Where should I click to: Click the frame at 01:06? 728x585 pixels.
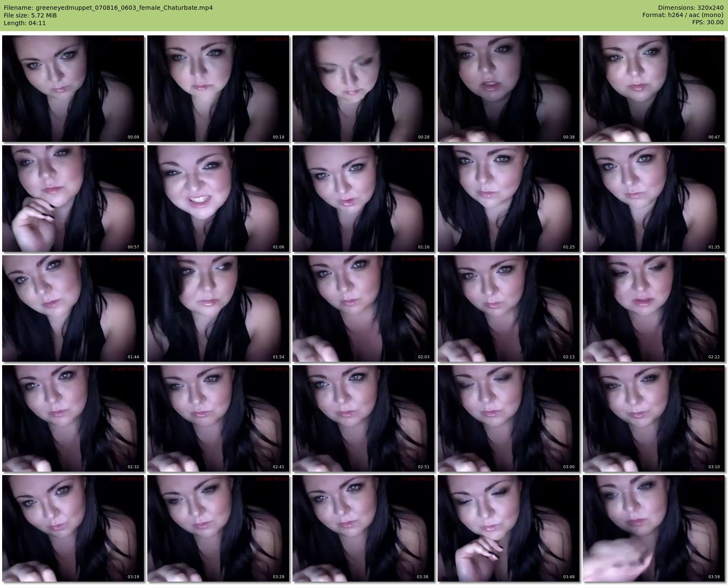click(x=218, y=199)
